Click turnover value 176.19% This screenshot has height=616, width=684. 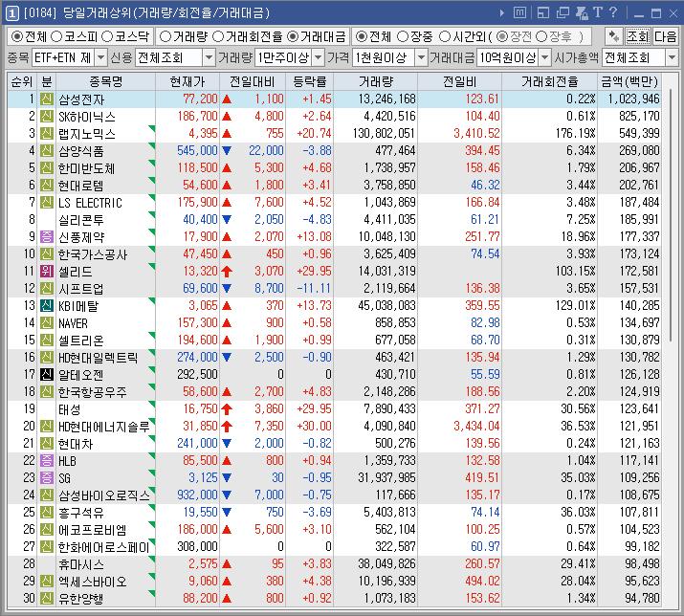[575, 134]
